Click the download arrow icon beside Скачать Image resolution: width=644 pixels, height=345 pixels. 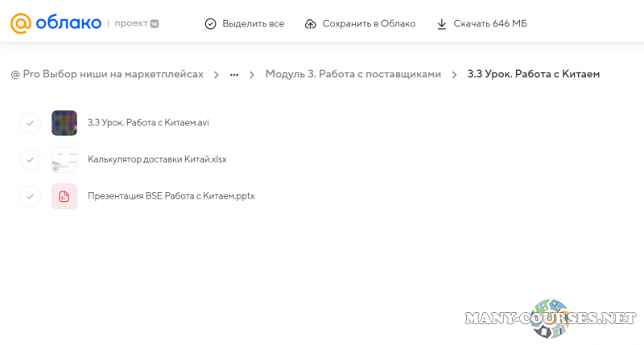(x=441, y=24)
